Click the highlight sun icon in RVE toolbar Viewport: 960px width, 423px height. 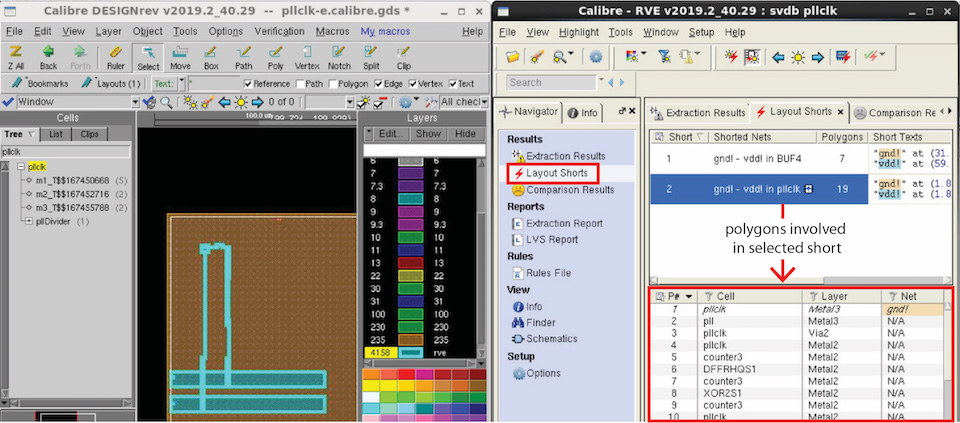798,58
